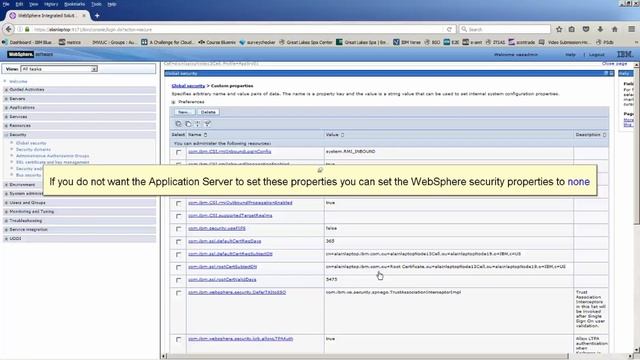Check the rootCertValidDays row checkbox
This screenshot has height=360, width=640.
[x=178, y=280]
